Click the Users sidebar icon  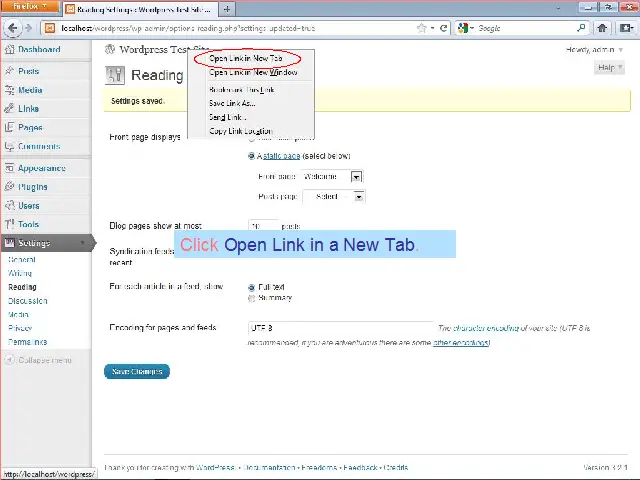point(9,206)
